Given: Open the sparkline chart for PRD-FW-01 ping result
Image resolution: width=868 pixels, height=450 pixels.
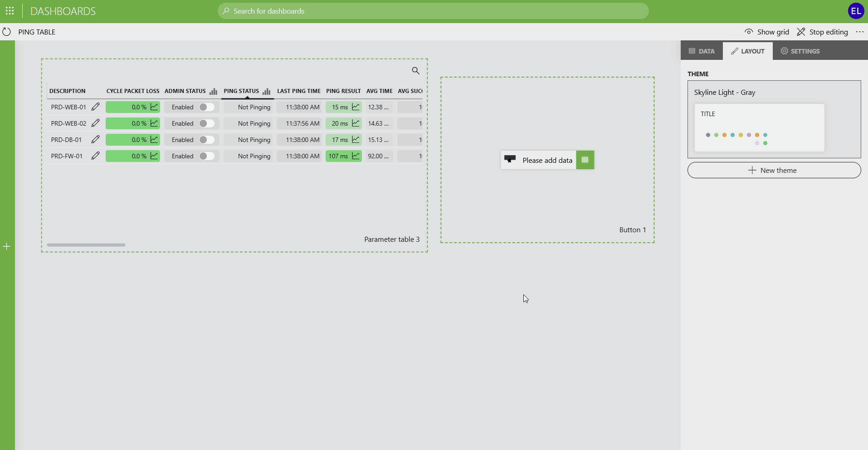Looking at the screenshot, I should tap(356, 156).
